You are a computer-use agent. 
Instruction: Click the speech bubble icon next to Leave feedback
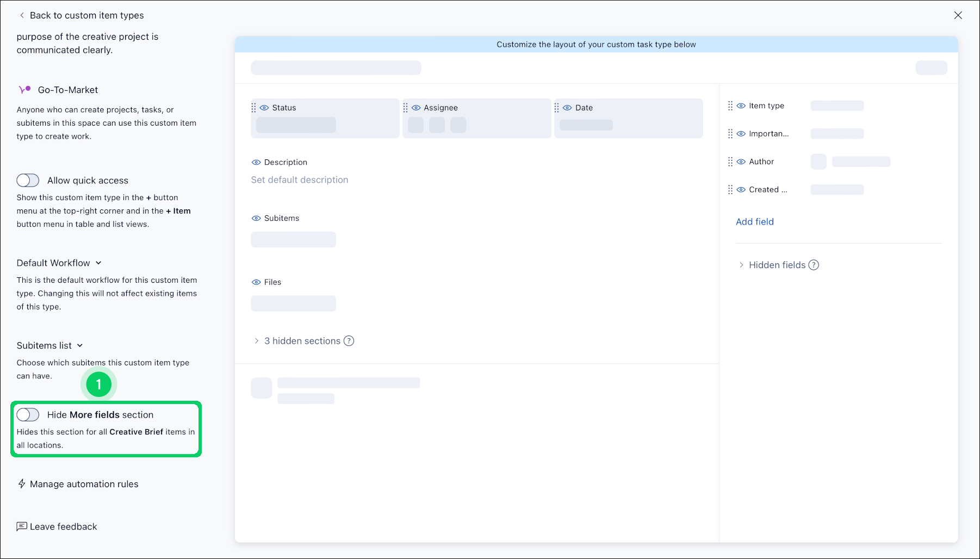click(x=21, y=526)
